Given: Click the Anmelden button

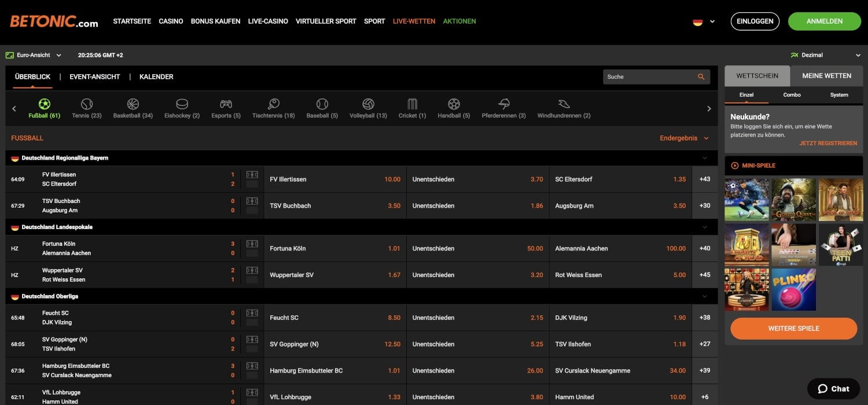Looking at the screenshot, I should (x=825, y=21).
